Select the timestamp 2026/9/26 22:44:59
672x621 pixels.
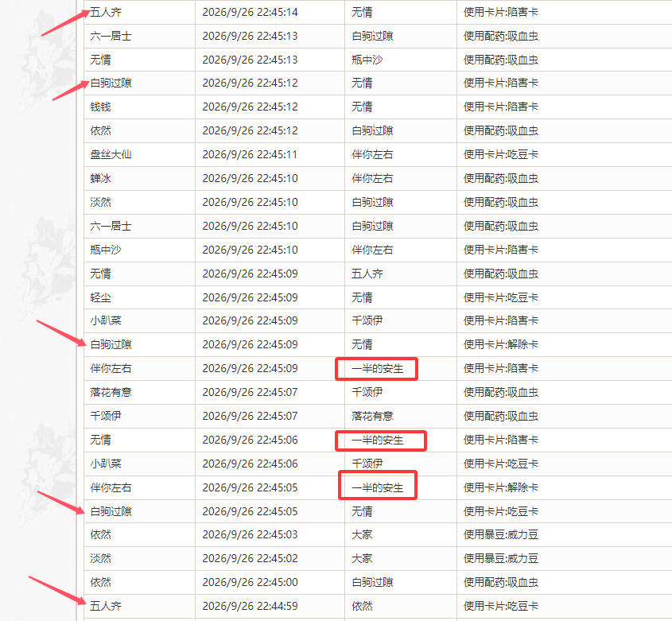tap(250, 606)
